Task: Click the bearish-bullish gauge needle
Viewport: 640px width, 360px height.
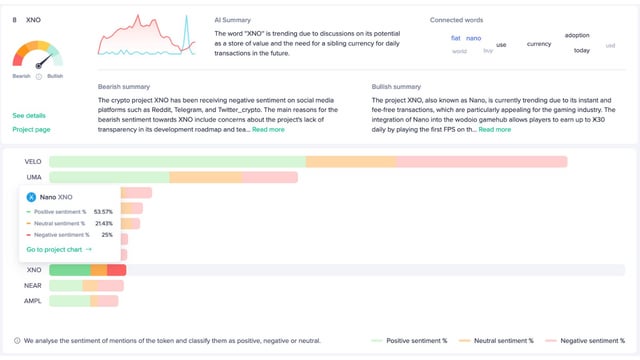Action: [x=44, y=60]
